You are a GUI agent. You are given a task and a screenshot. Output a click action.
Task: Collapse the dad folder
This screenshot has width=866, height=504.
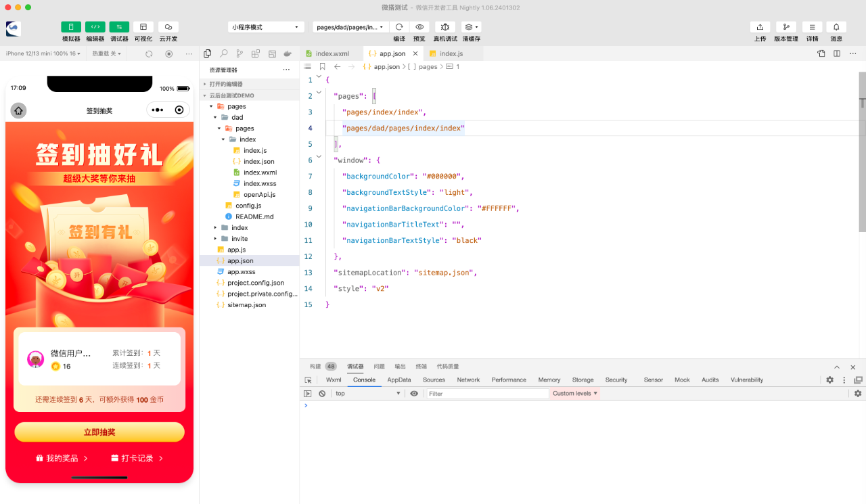pos(250,117)
